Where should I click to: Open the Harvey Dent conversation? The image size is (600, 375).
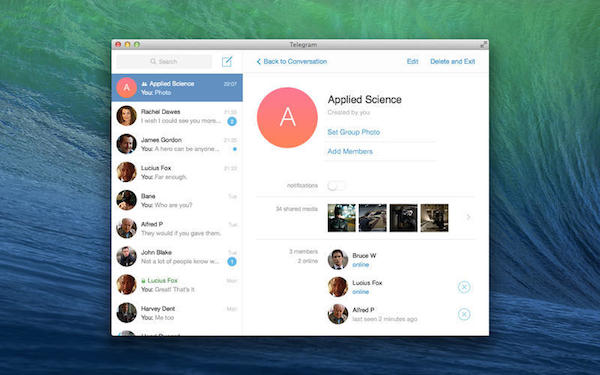click(x=177, y=313)
